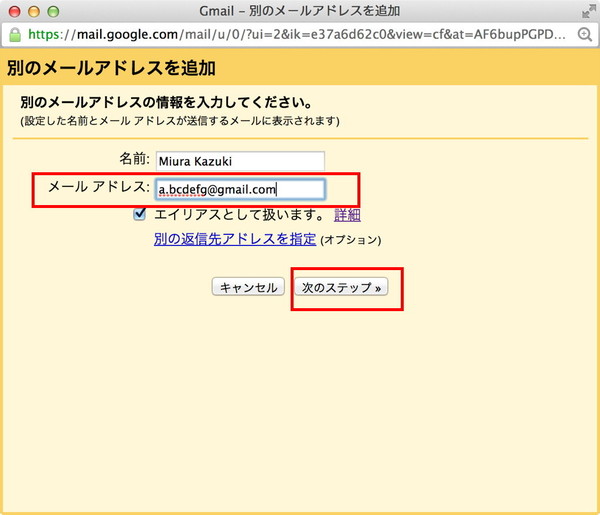The image size is (600, 515).
Task: Click the 名前 field label
Action: (133, 160)
